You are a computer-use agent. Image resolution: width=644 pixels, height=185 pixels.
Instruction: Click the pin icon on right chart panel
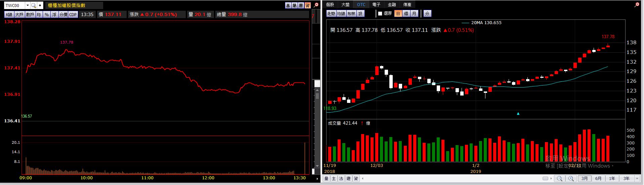point(637,5)
